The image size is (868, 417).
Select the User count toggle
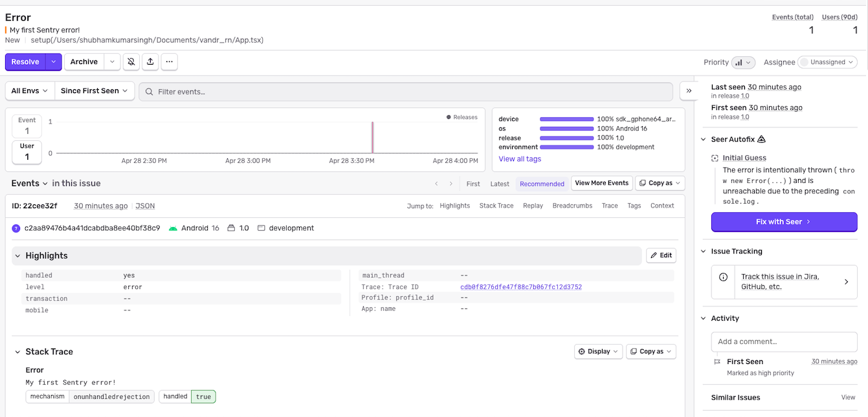tap(27, 152)
